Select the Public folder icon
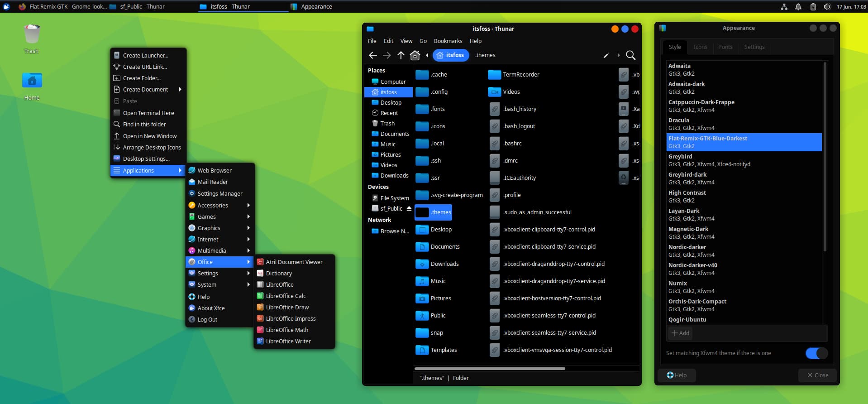Viewport: 868px width, 404px height. (x=422, y=316)
